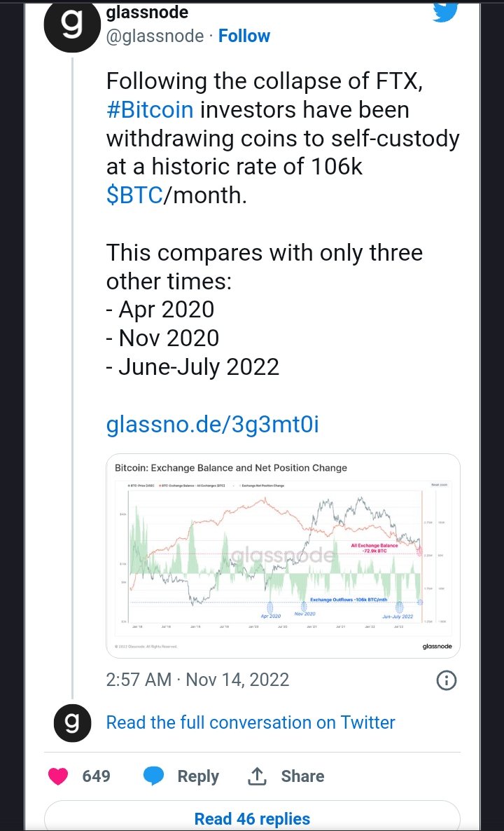Click the Read the full conversation on Twitter link

[x=251, y=722]
